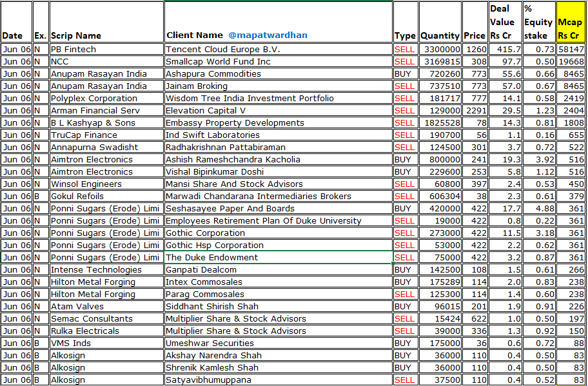Click TruCap Finance scrip cell

[106, 135]
